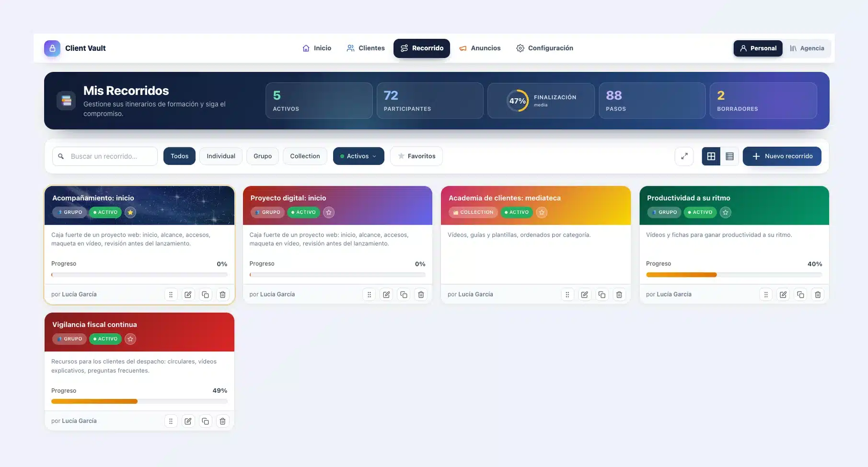Filter routes by Individual

[x=221, y=156]
